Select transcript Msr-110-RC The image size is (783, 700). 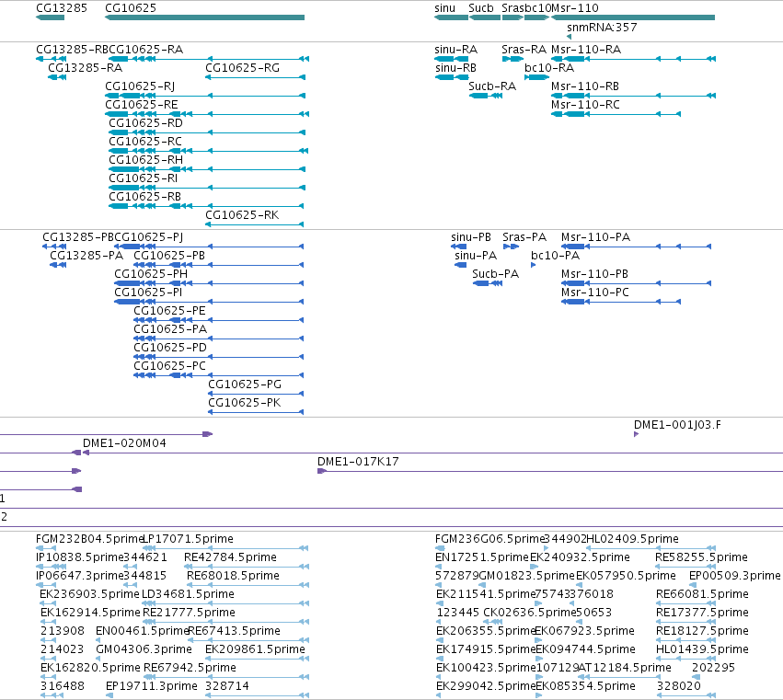tap(616, 114)
